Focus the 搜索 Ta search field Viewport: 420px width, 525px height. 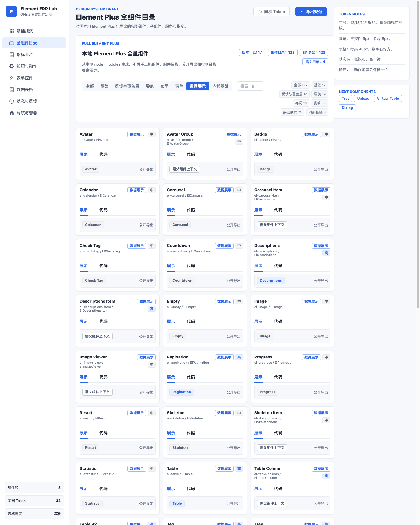[x=250, y=86]
